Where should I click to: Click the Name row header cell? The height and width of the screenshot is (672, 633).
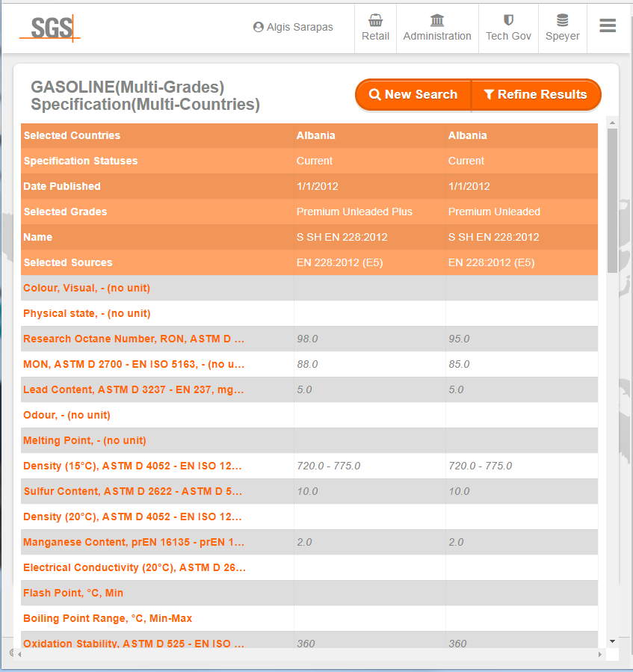(157, 237)
